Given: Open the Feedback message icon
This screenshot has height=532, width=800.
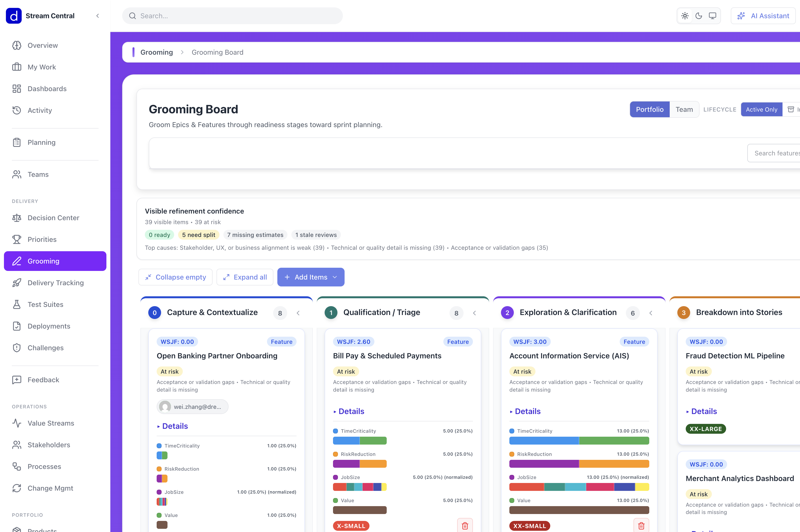Looking at the screenshot, I should tap(17, 380).
